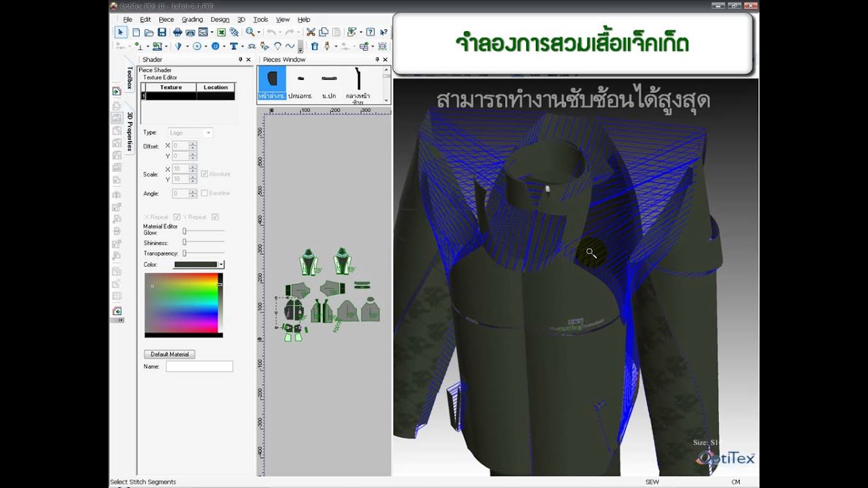Pick a color in the spectrum picker

point(181,302)
